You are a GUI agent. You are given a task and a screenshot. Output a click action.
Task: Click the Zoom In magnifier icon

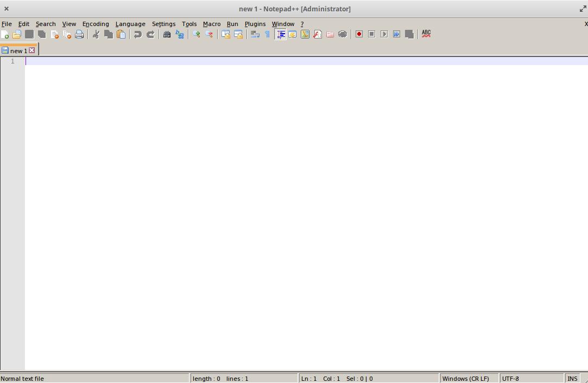coord(196,35)
